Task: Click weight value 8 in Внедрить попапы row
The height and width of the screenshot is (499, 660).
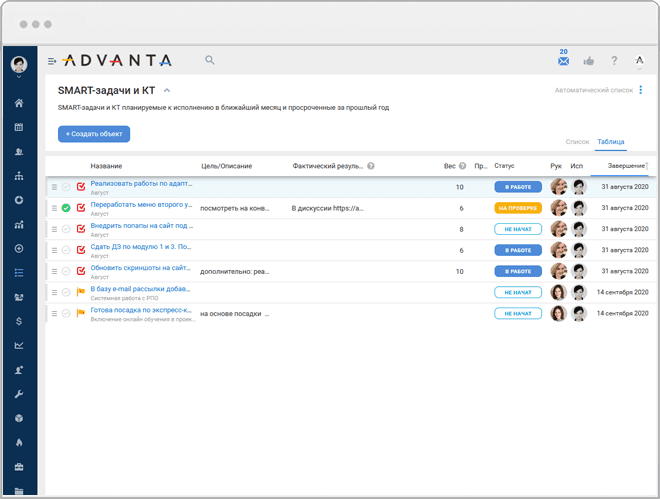Action: point(461,229)
